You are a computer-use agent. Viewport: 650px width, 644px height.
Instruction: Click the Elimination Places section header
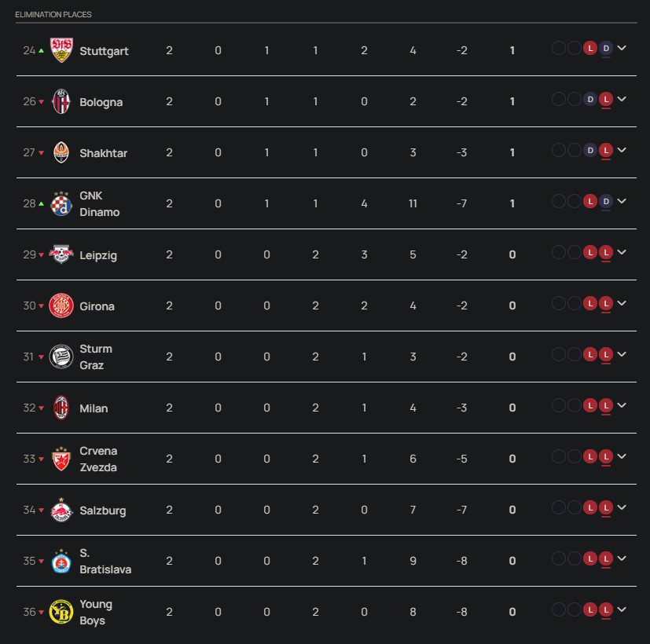[53, 15]
